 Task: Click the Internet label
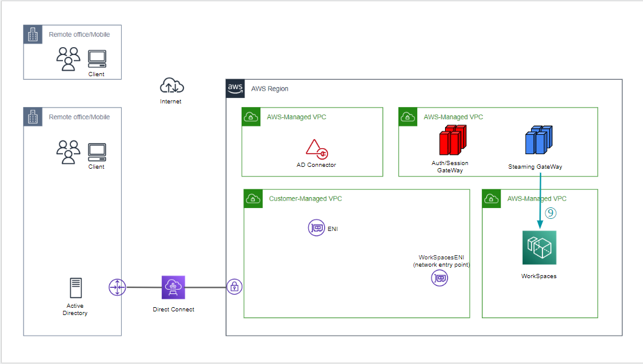tap(171, 102)
